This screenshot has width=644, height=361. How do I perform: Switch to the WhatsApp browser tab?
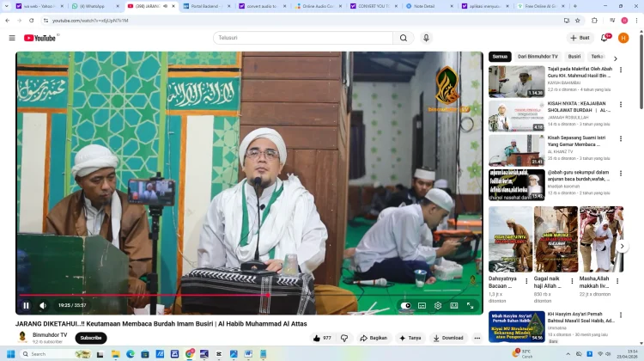[x=94, y=6]
